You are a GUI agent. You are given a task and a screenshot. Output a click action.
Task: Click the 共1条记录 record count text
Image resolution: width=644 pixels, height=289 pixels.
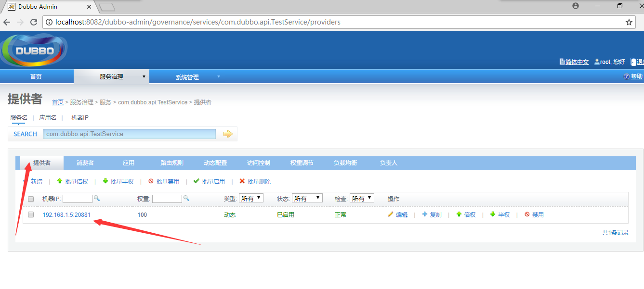pyautogui.click(x=615, y=233)
